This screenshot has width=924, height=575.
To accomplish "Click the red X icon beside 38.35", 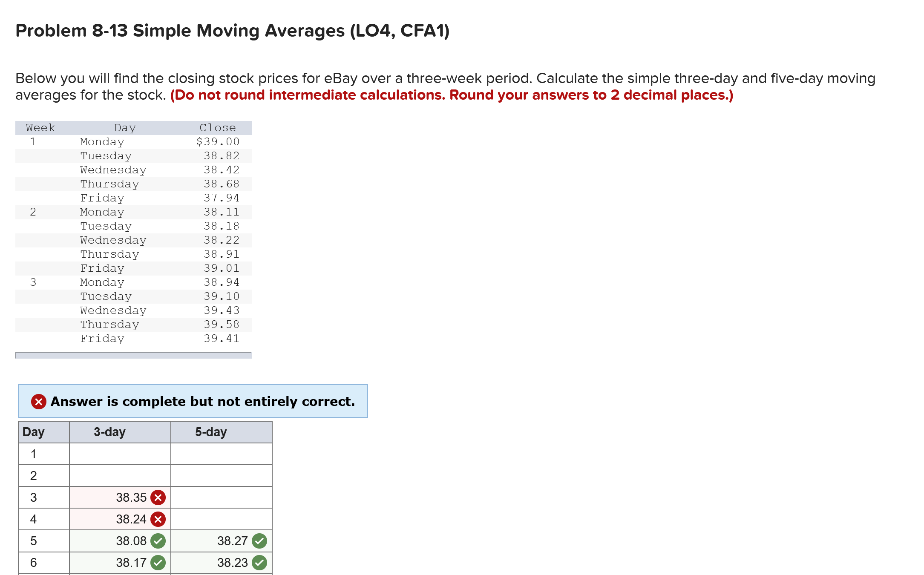I will 158,497.
